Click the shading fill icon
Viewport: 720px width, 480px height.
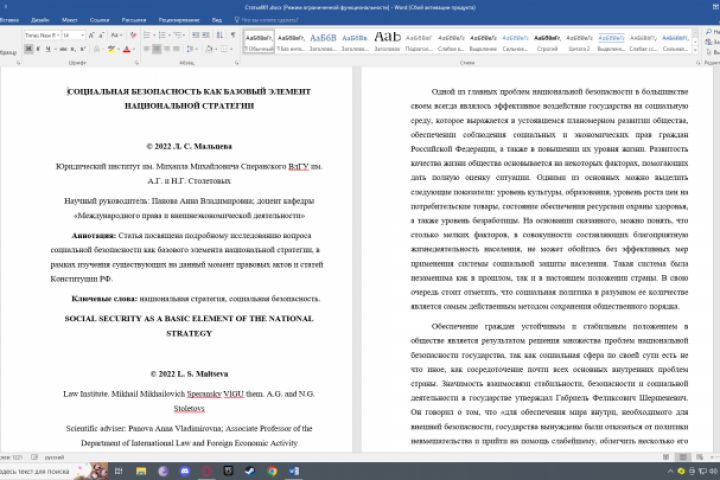click(209, 49)
